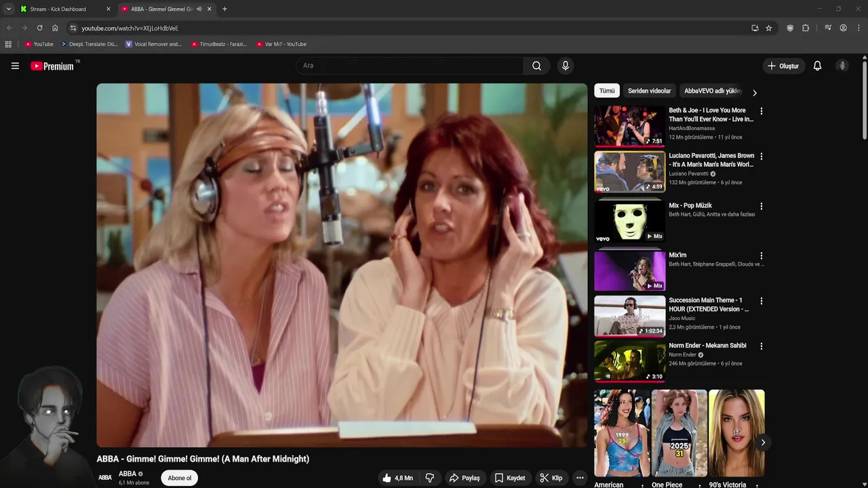This screenshot has height=488, width=868.
Task: Bookmark this page with star icon
Action: 769,28
